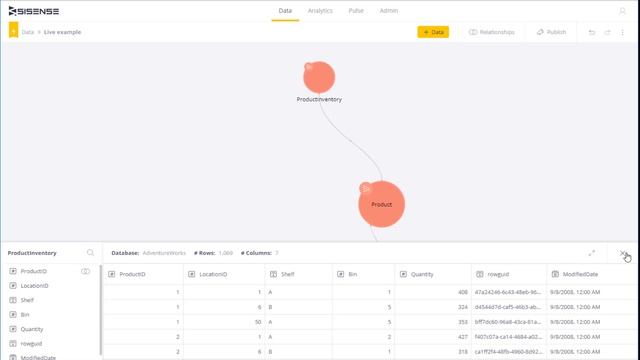Open the user profile icon
640x360 pixels.
(x=622, y=11)
